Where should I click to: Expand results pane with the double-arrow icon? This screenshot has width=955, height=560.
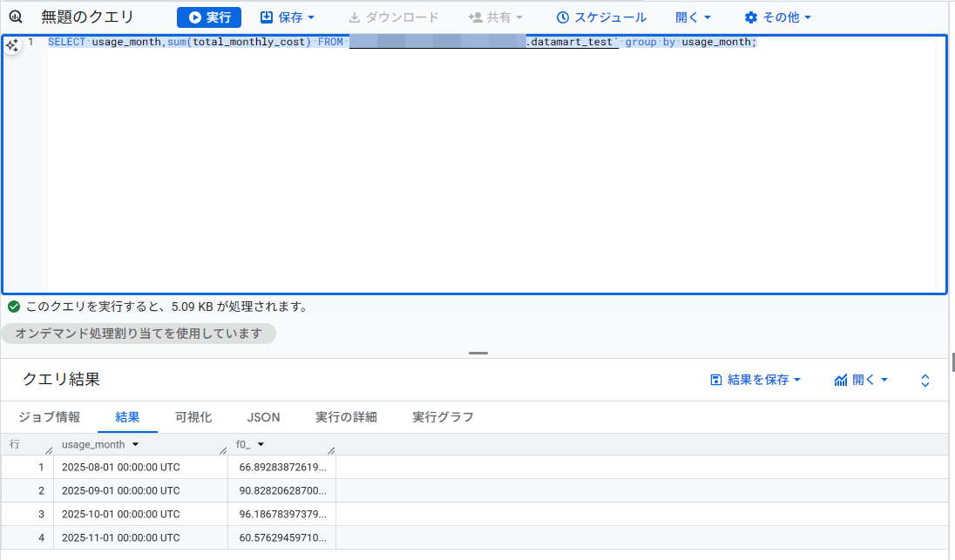click(x=924, y=380)
